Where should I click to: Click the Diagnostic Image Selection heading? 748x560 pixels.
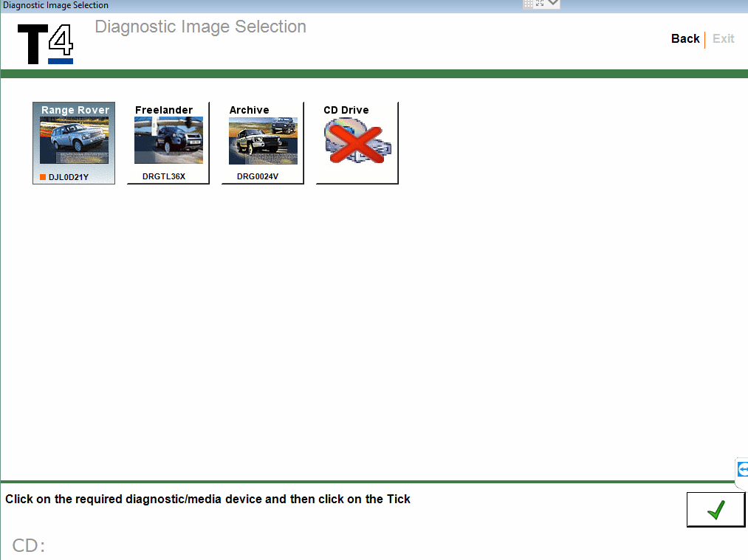pyautogui.click(x=200, y=27)
